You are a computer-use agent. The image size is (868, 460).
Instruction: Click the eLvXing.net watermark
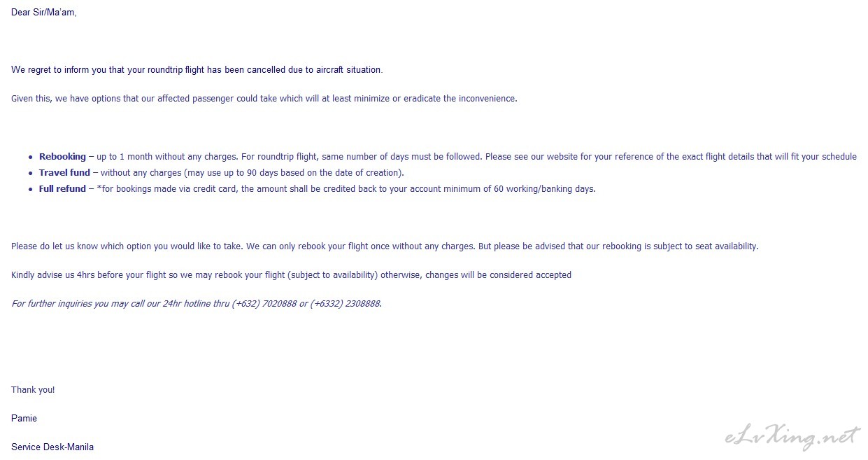(x=791, y=438)
